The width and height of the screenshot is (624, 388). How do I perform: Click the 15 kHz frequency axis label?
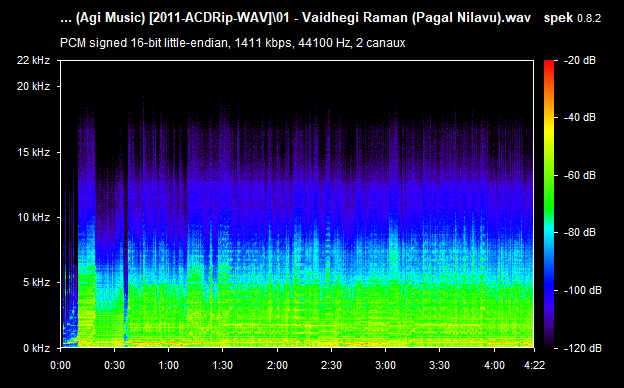[33, 152]
